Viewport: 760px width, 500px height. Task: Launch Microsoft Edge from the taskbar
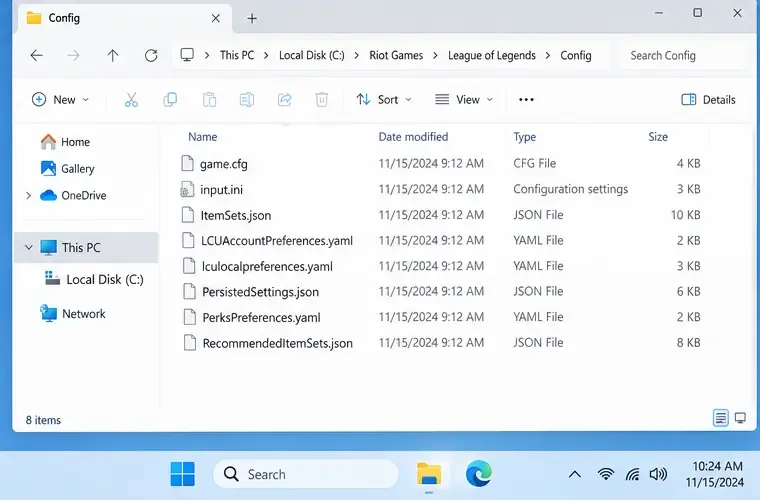tap(479, 473)
